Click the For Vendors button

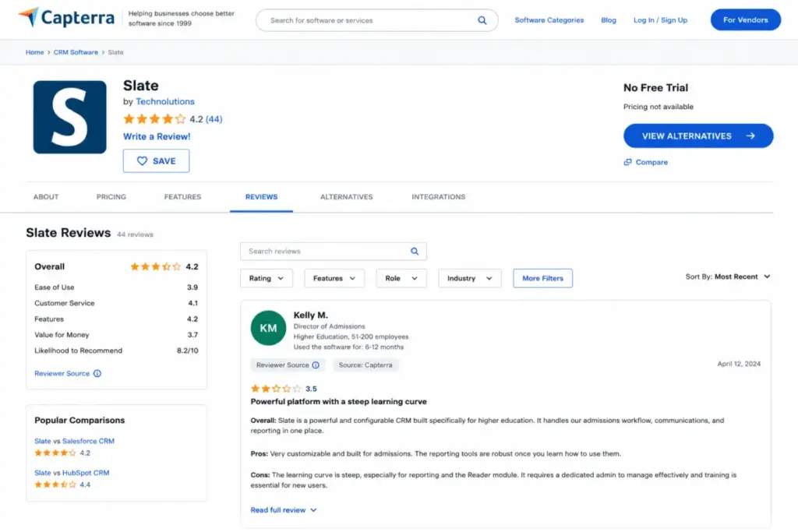[746, 19]
